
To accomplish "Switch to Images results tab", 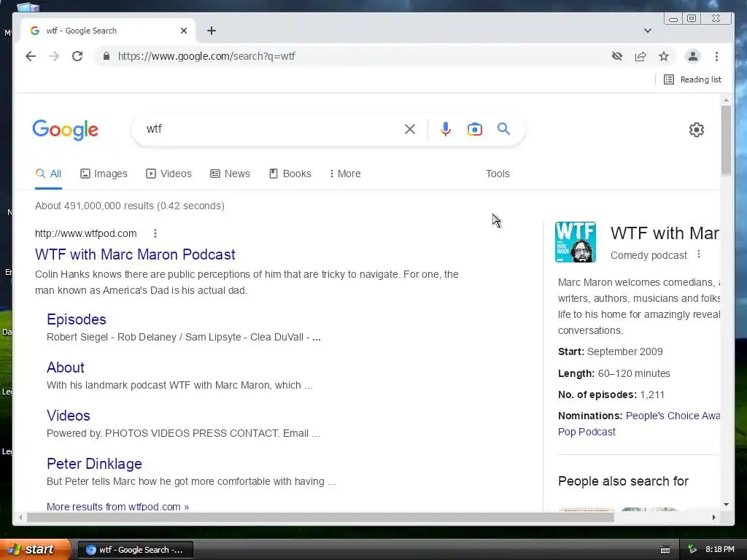I will [104, 174].
